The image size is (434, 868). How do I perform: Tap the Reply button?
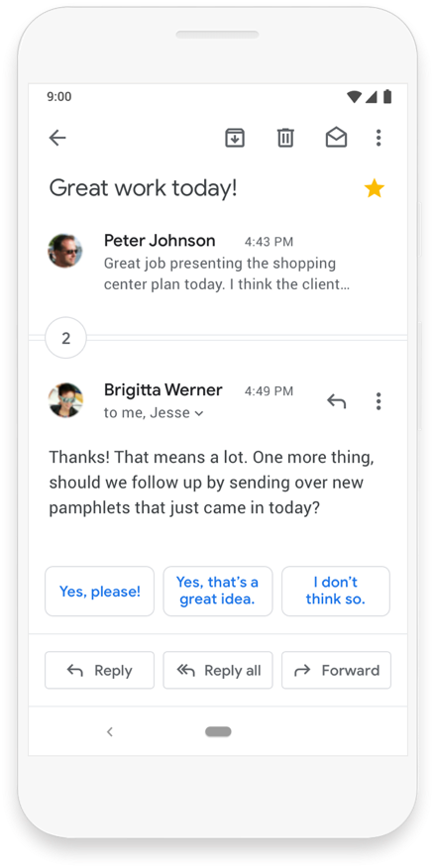click(100, 671)
